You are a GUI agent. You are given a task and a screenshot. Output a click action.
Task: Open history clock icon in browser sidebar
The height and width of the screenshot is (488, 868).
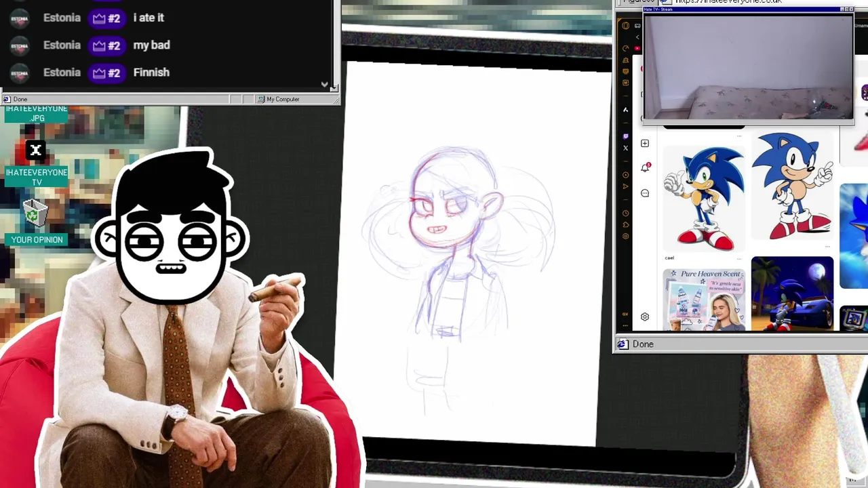point(625,213)
